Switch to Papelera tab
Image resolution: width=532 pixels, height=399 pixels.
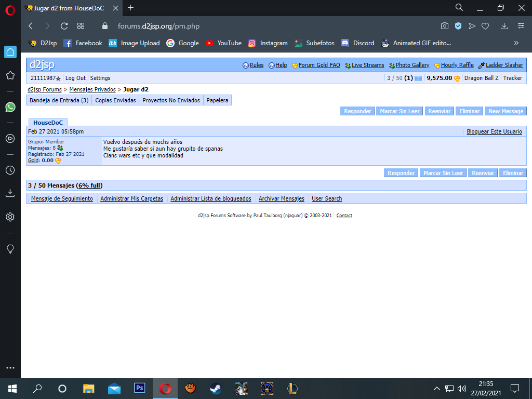click(217, 100)
